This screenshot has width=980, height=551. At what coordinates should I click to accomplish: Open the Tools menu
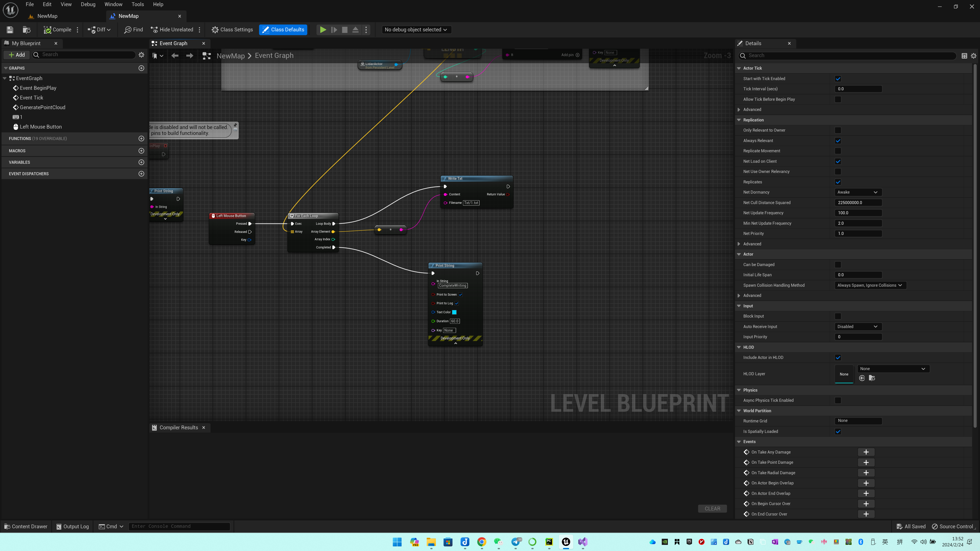click(138, 4)
